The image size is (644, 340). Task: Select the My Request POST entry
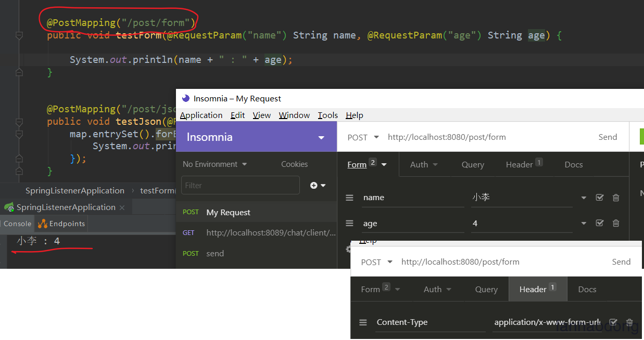coord(257,212)
